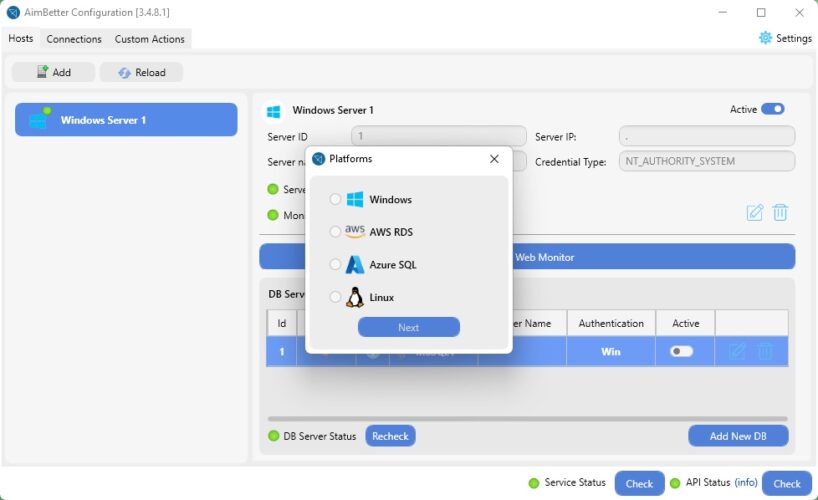Click the Next button in Platforms dialog
This screenshot has height=500, width=818.
tap(408, 327)
